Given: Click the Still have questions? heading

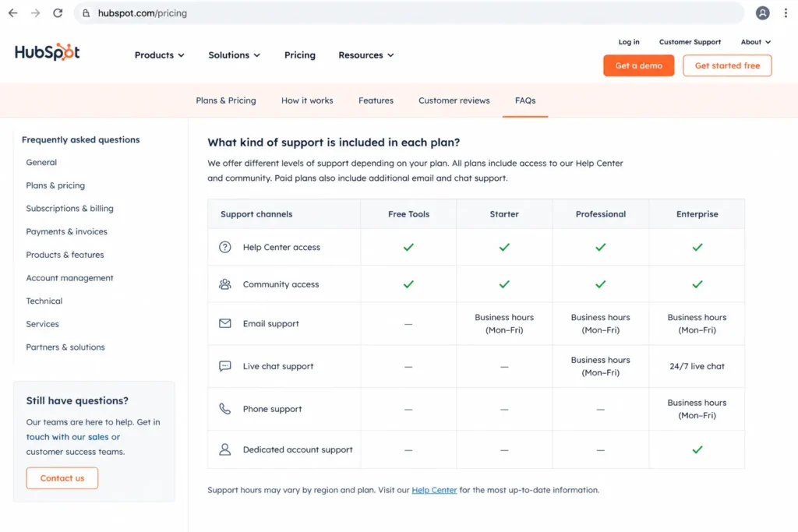Looking at the screenshot, I should (77, 401).
